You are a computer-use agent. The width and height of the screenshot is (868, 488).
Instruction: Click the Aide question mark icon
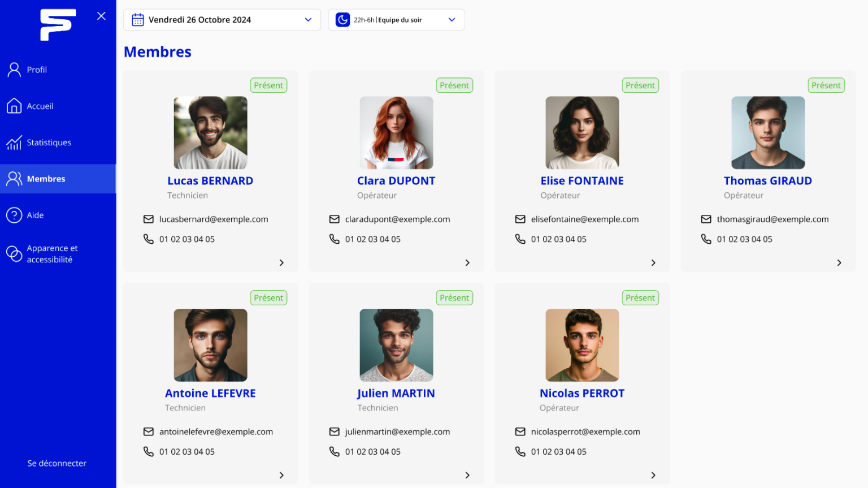coord(14,215)
